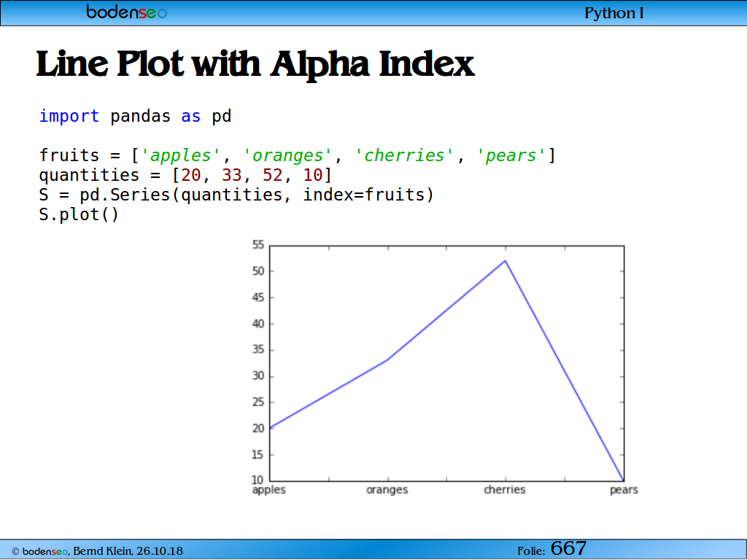Click the 'apples' string in the fruits list
The width and height of the screenshot is (747, 560).
181,156
